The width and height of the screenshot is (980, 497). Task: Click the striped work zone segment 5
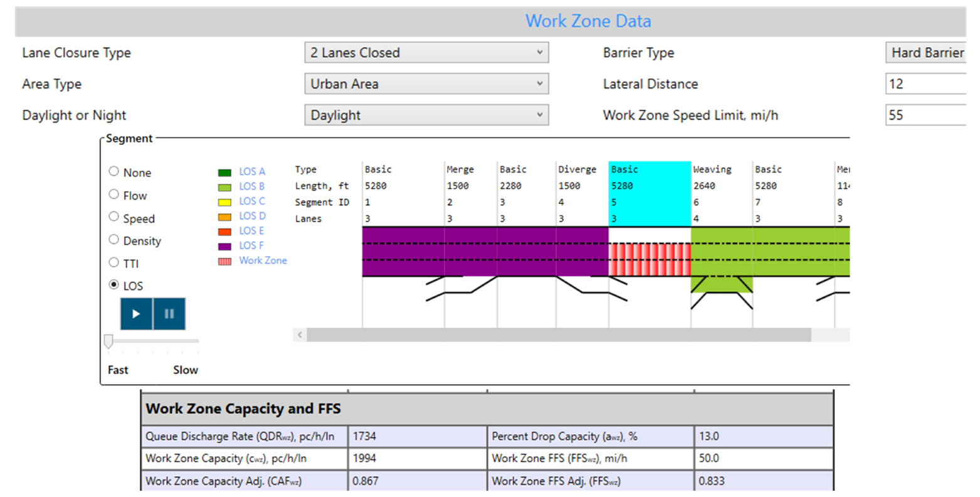[650, 259]
